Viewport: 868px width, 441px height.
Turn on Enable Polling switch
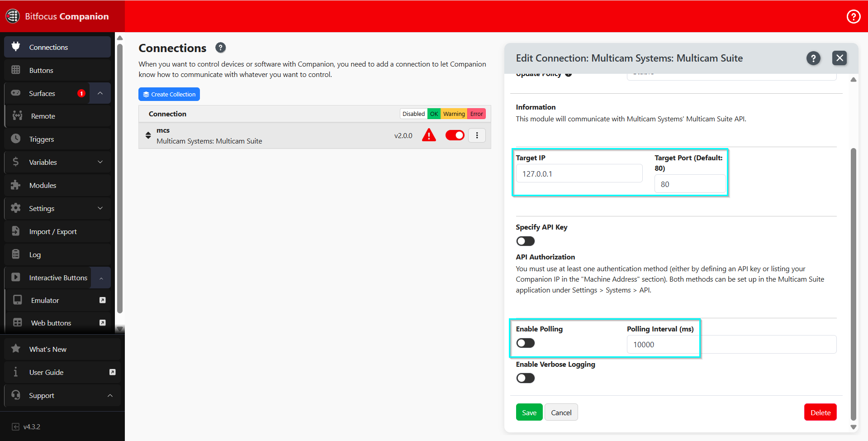click(526, 343)
